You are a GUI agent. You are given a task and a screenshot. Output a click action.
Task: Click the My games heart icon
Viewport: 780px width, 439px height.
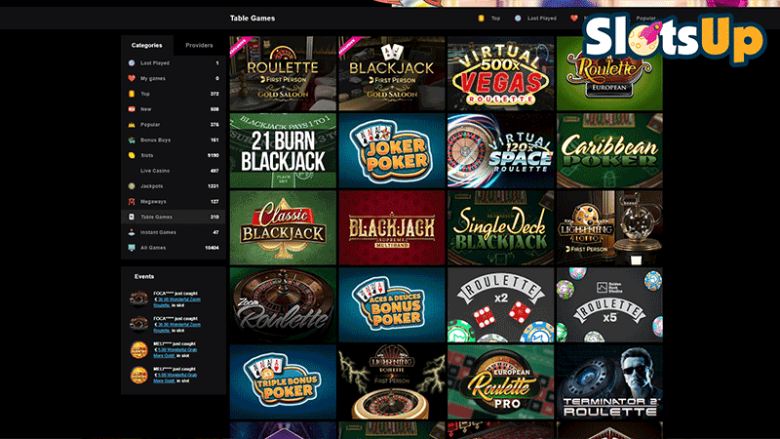tap(131, 78)
